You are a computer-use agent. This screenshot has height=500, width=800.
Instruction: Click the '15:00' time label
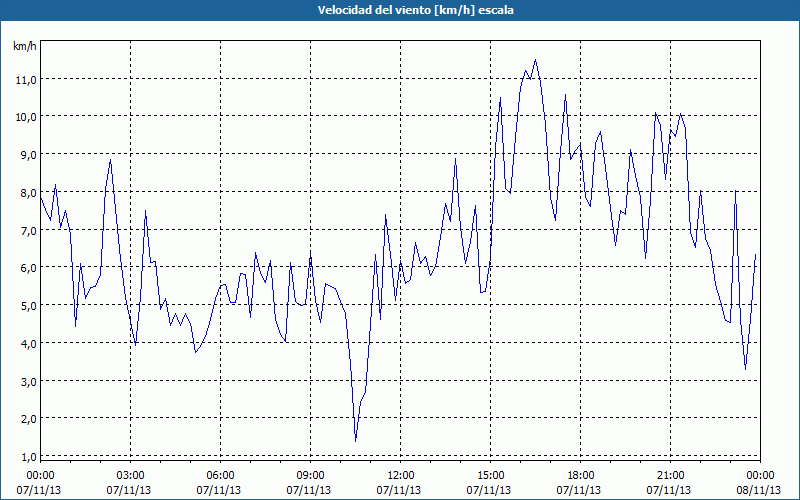click(491, 475)
